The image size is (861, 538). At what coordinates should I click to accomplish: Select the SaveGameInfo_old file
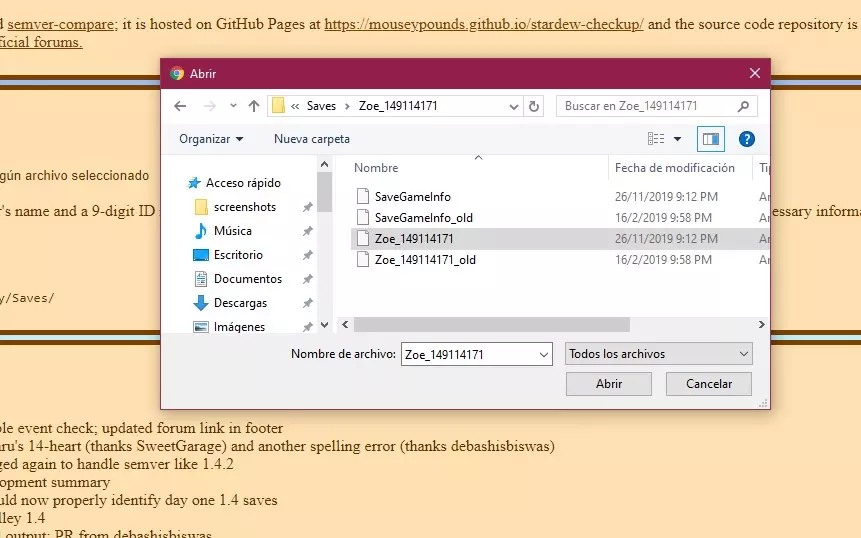pos(424,218)
